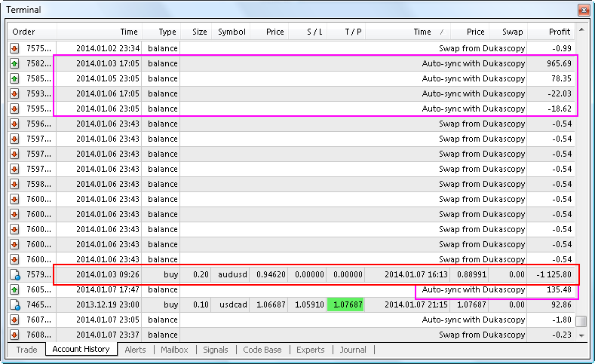This screenshot has width=595, height=364.
Task: Click the scrollbar down arrow
Action: pos(581,335)
